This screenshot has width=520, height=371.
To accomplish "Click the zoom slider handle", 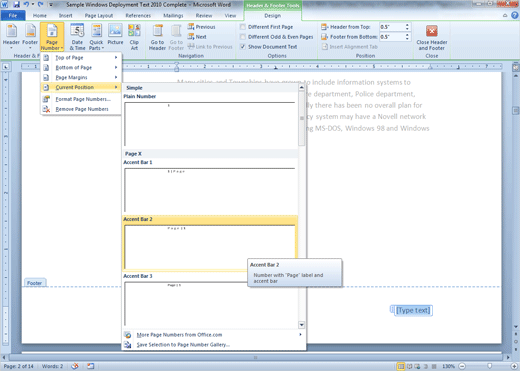I will pos(489,366).
